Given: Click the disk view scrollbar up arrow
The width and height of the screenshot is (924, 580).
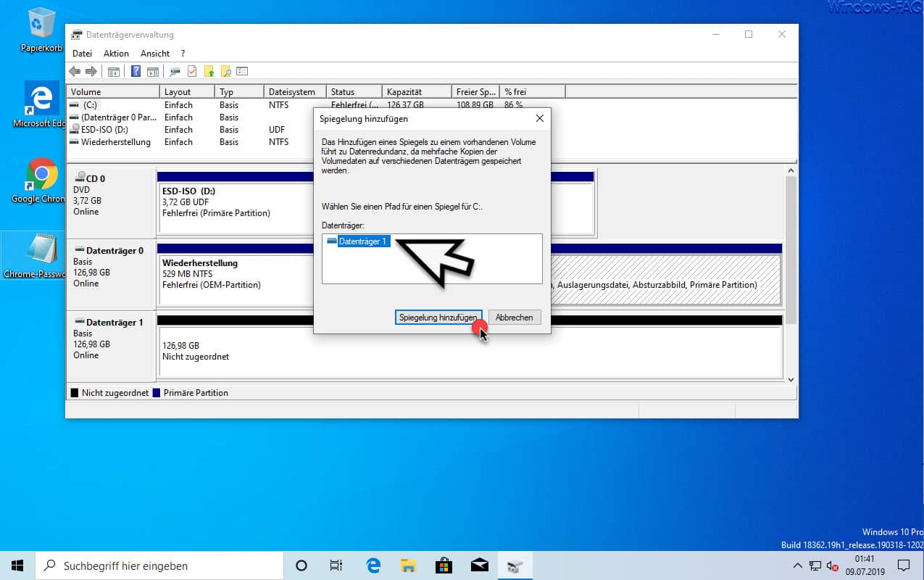Looking at the screenshot, I should [x=790, y=170].
